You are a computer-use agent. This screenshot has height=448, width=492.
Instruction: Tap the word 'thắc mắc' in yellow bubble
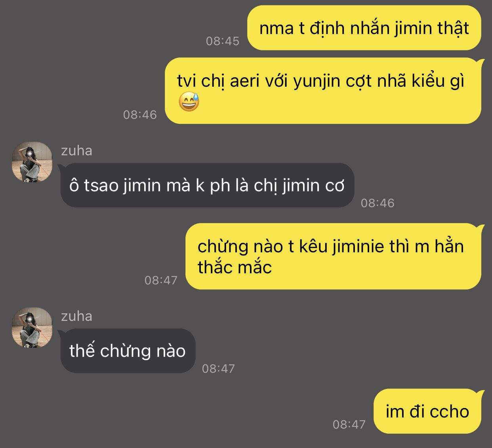coord(235,267)
